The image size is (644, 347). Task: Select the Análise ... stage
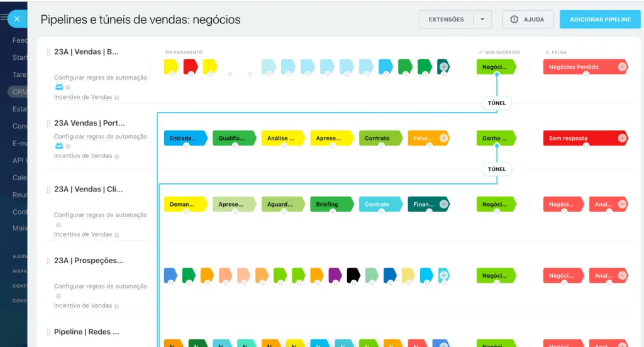[284, 138]
